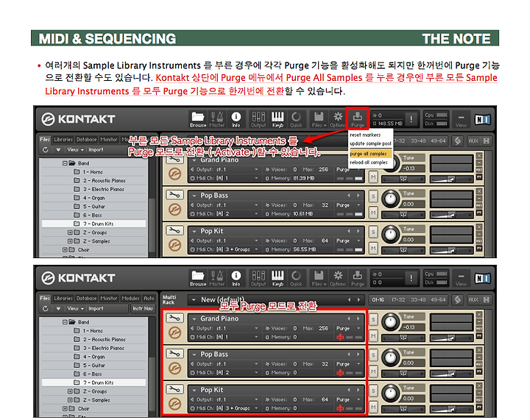Screen dimensions: 530x420
Task: Click the Info icon in the upper Kontakt toolbar
Action: click(x=236, y=119)
